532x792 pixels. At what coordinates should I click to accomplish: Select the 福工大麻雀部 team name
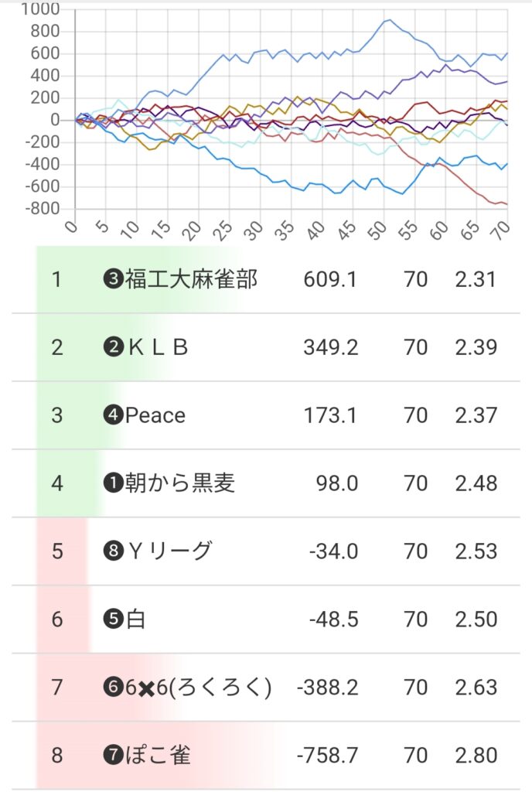(x=191, y=279)
